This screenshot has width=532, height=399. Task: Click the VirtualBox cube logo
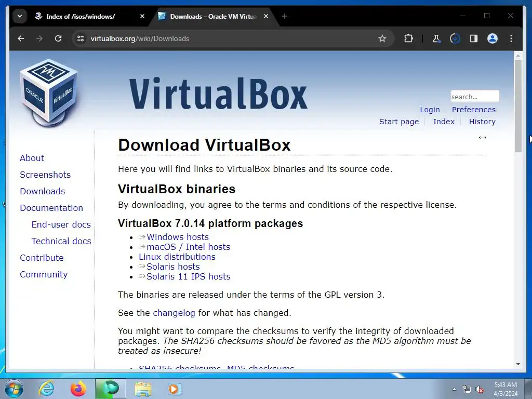click(x=48, y=93)
